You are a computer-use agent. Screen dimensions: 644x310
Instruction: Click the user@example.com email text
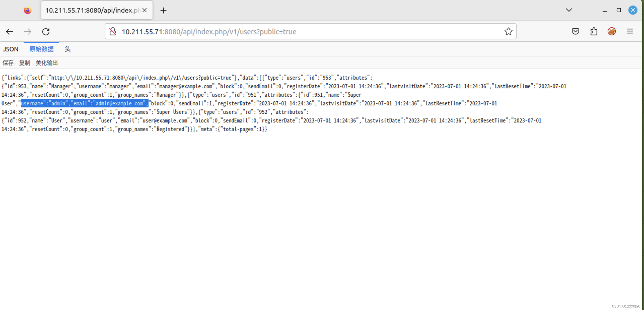click(x=165, y=120)
